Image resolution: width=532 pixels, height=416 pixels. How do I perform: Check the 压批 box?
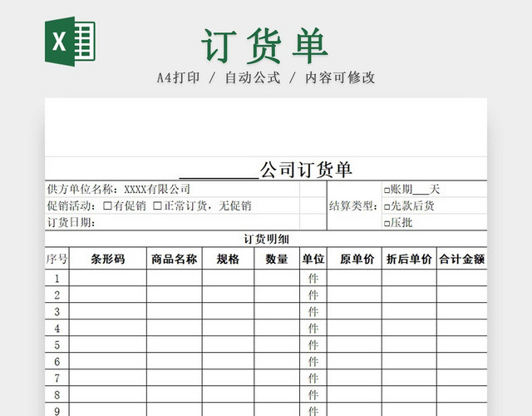(387, 224)
